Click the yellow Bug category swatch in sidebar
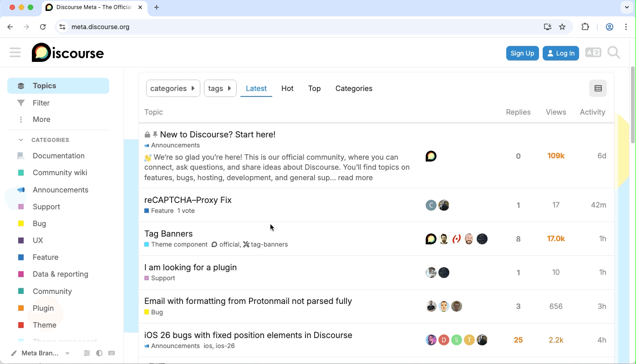 coord(21,223)
